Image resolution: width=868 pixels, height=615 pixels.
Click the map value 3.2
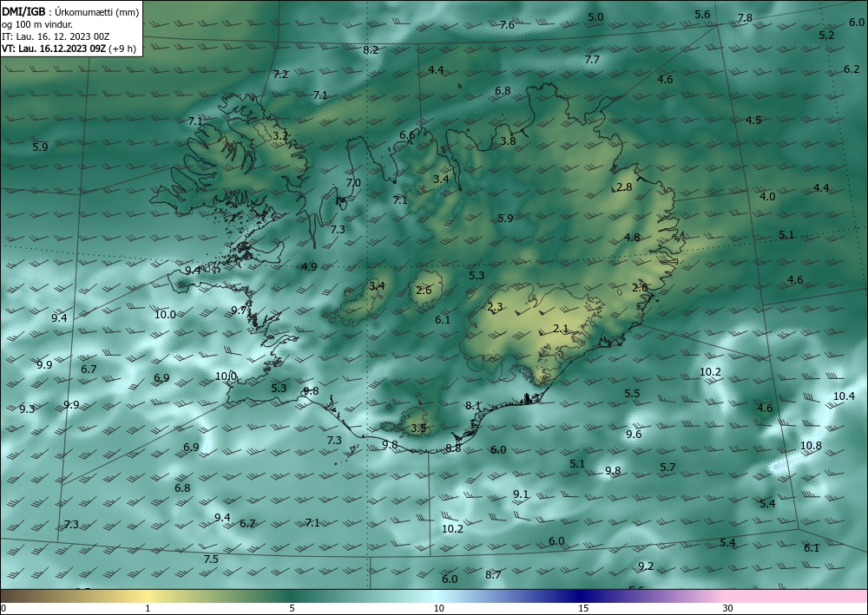click(x=280, y=136)
